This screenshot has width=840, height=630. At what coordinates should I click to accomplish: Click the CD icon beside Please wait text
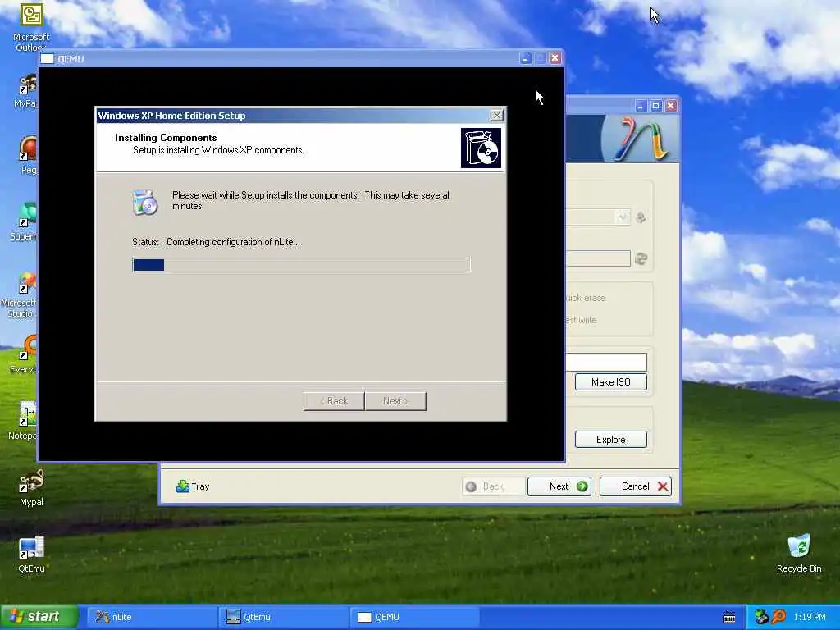[145, 202]
